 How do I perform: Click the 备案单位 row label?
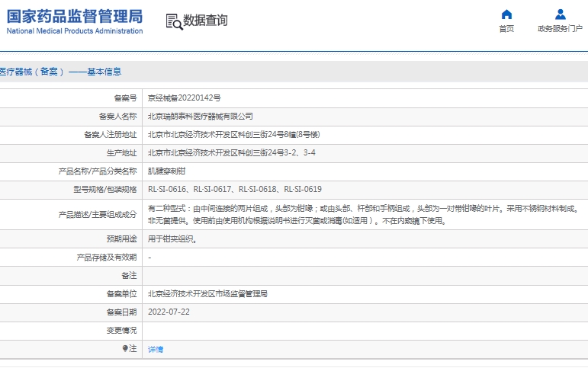point(121,294)
